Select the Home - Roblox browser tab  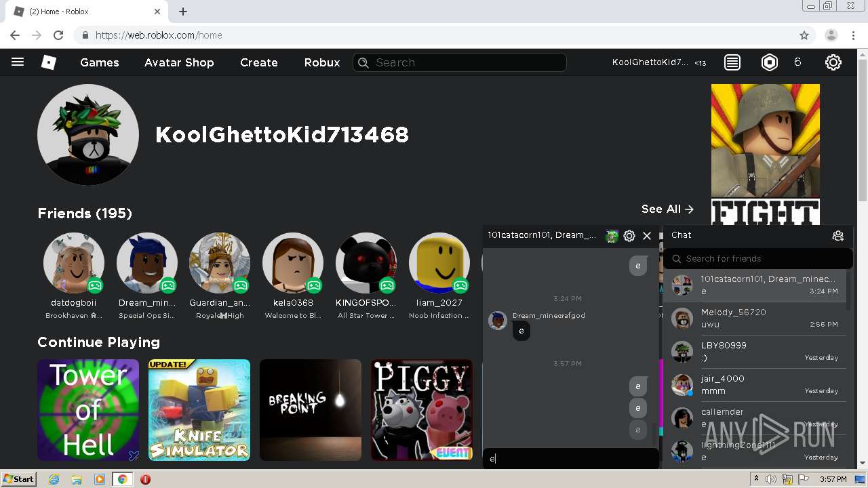87,12
